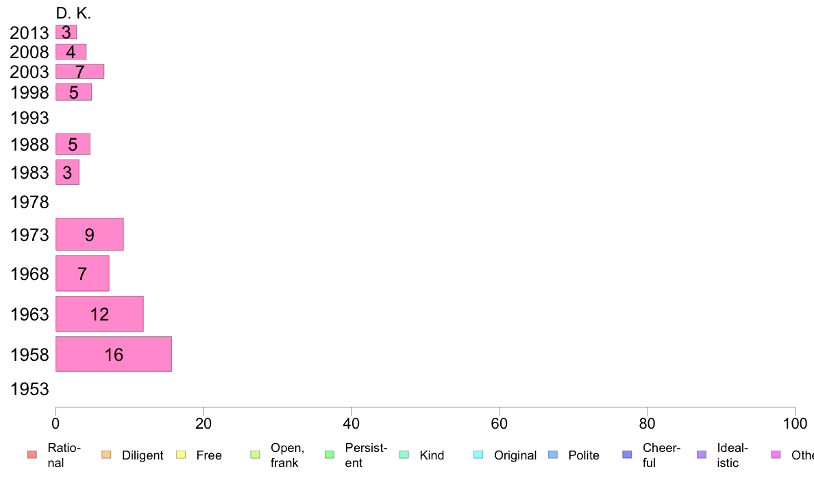Click the Rational legend color swatch
The height and width of the screenshot is (504, 814).
[x=32, y=455]
